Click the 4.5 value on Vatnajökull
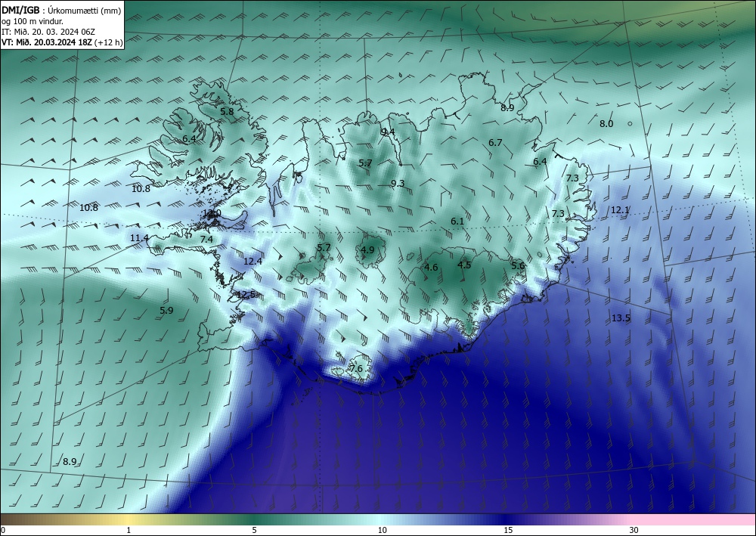The image size is (756, 536). point(464,265)
